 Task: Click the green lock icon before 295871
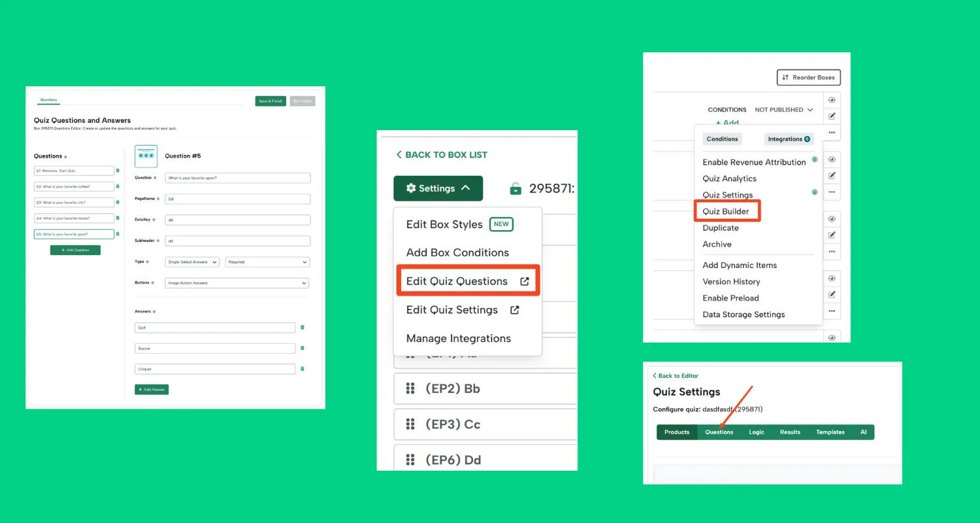(515, 188)
